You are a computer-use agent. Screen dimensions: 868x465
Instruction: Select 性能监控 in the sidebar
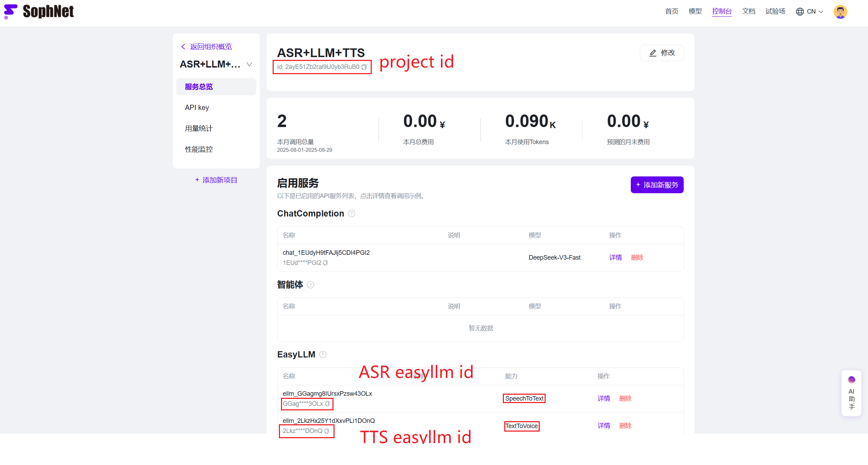pos(216,149)
